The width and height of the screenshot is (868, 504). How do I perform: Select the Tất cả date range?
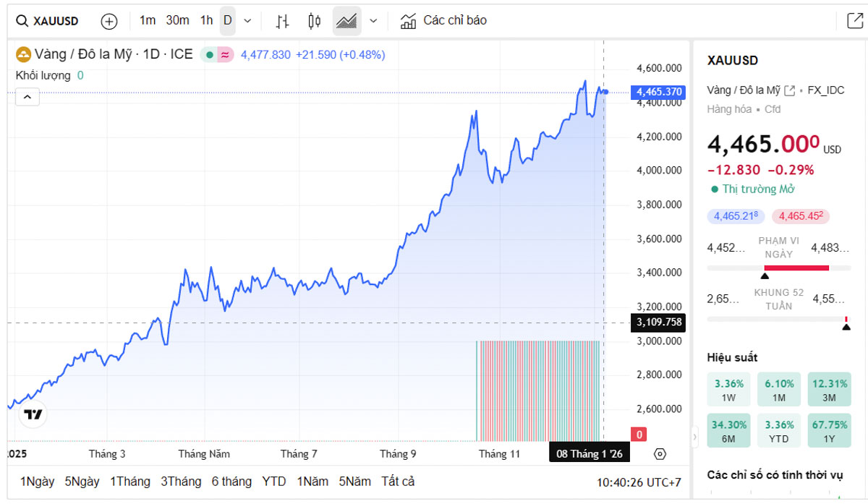398,482
